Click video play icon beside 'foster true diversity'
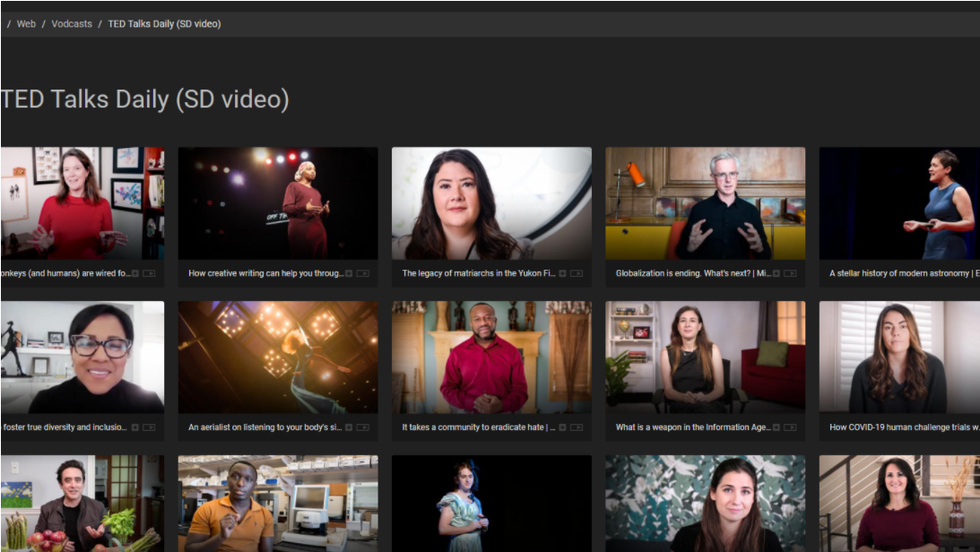This screenshot has width=980, height=552. click(149, 427)
